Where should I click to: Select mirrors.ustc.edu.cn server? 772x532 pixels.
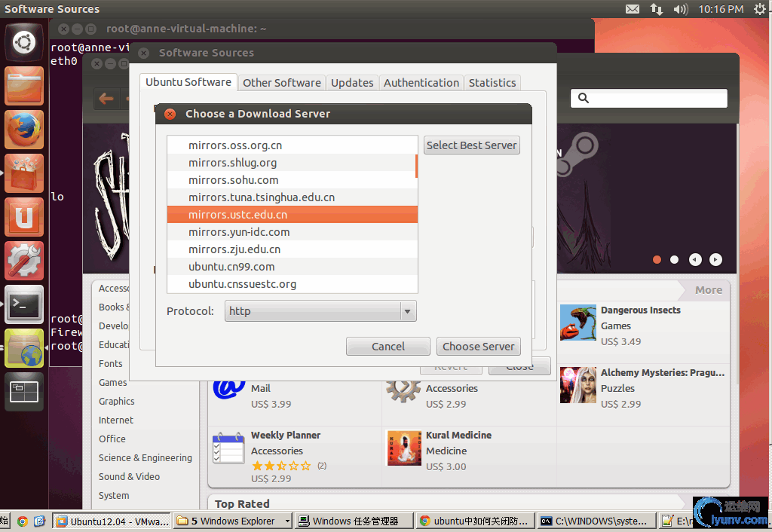(x=293, y=215)
